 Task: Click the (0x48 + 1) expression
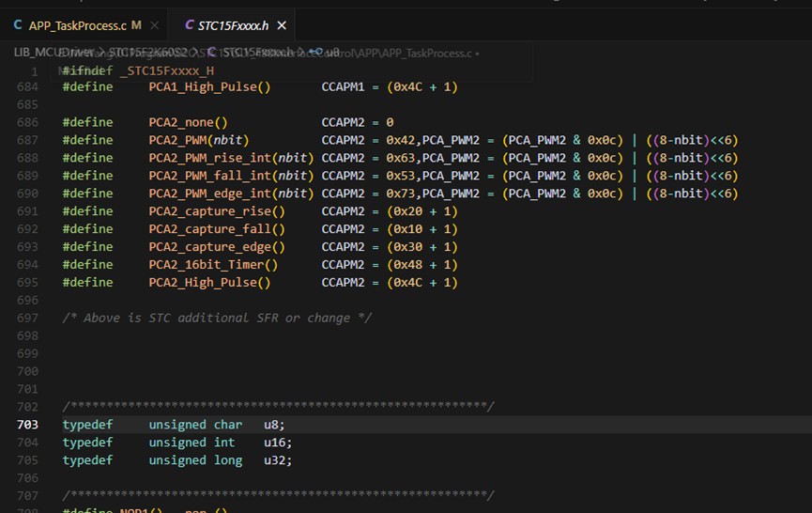[x=422, y=265]
